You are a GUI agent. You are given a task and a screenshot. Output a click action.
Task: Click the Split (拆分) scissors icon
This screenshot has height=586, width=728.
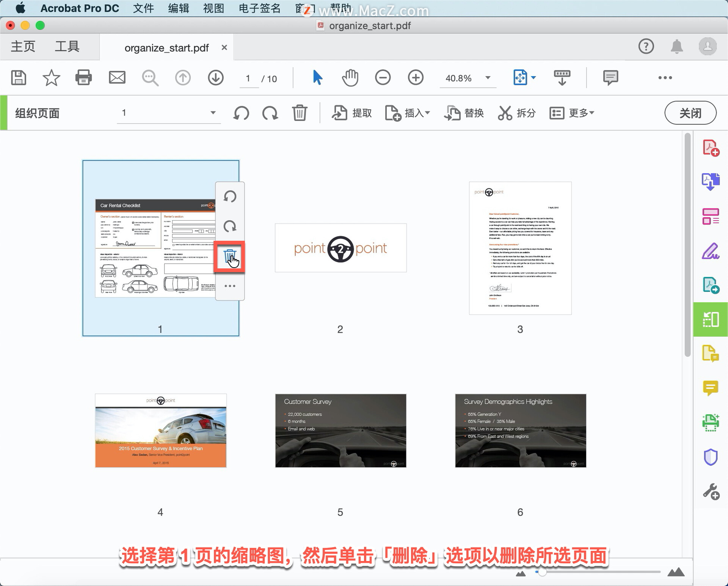click(x=505, y=113)
